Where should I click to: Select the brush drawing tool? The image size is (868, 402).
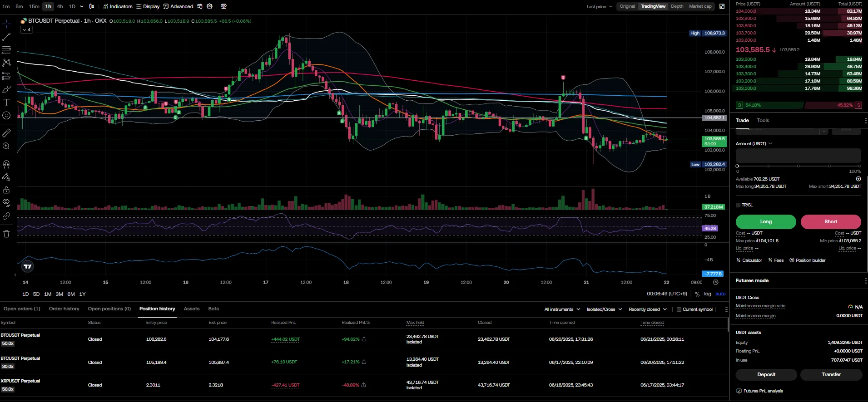[x=6, y=89]
